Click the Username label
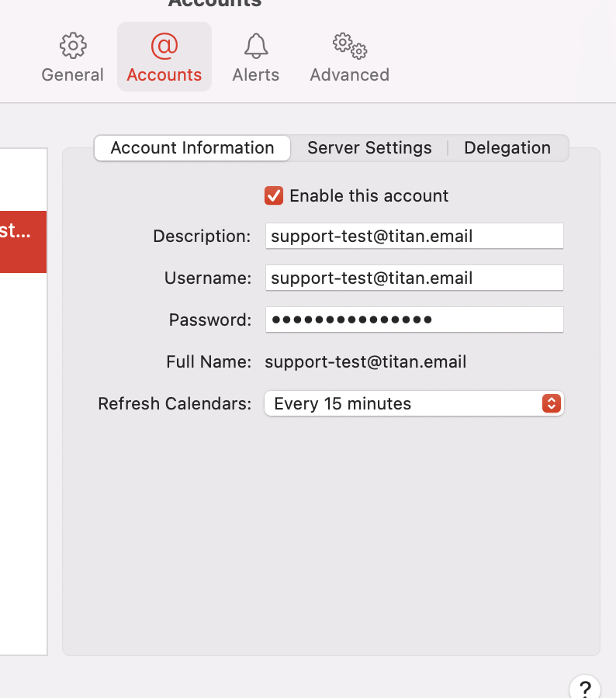The height and width of the screenshot is (698, 616). coord(208,278)
